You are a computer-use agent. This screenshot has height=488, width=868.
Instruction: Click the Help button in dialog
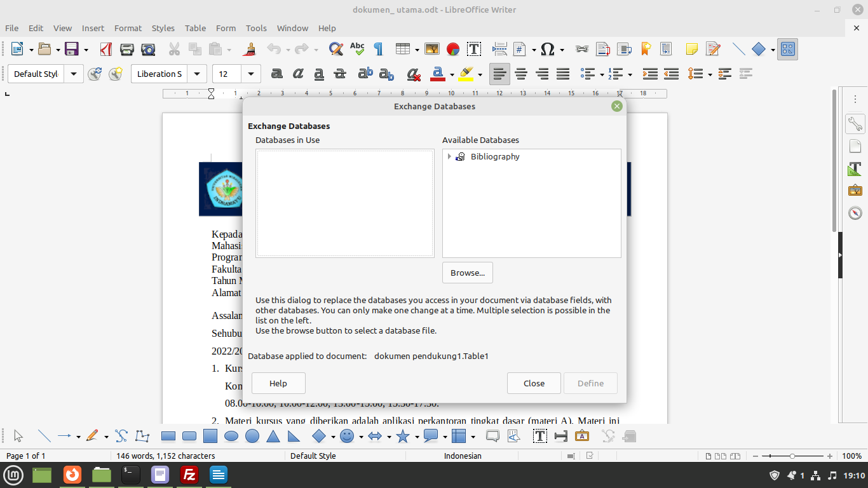tap(278, 383)
